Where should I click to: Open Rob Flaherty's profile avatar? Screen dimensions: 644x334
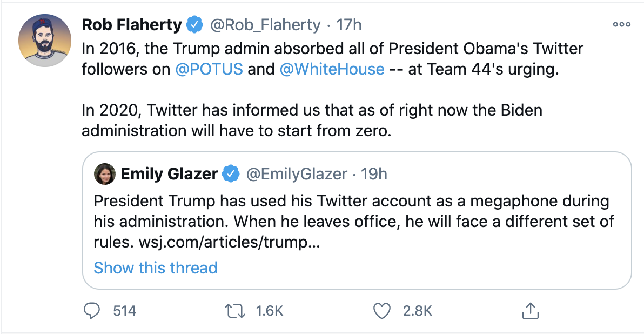tap(45, 41)
